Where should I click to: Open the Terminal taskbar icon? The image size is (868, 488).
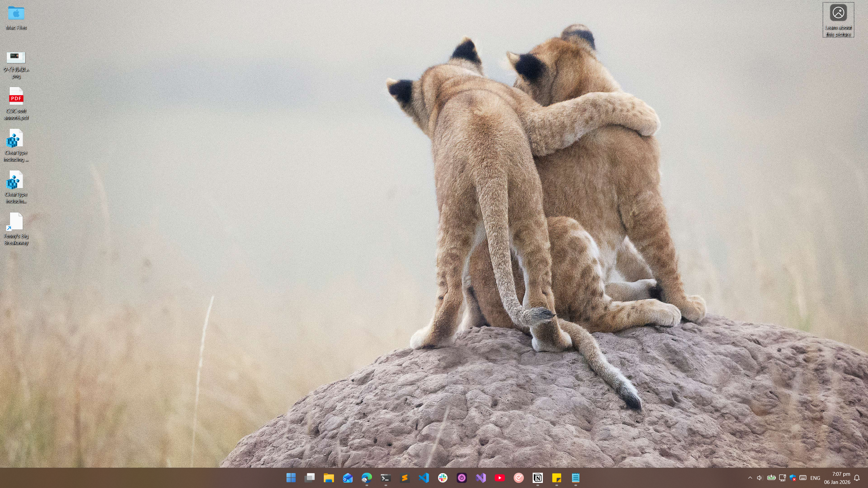(x=386, y=478)
